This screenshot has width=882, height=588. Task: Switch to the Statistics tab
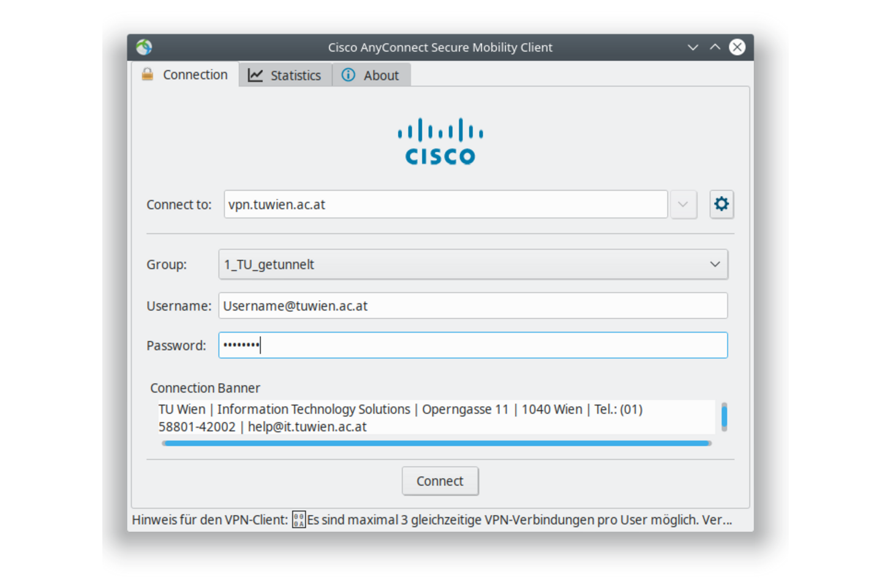click(285, 75)
